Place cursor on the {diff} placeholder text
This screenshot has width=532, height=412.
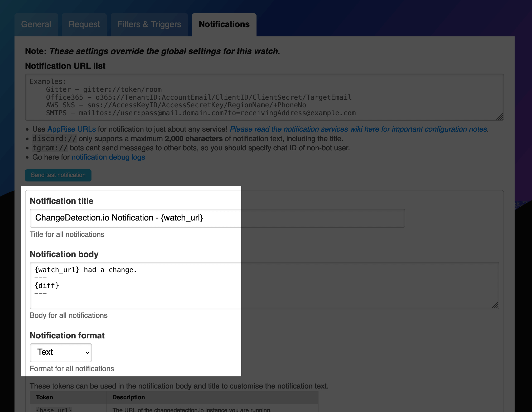point(47,285)
